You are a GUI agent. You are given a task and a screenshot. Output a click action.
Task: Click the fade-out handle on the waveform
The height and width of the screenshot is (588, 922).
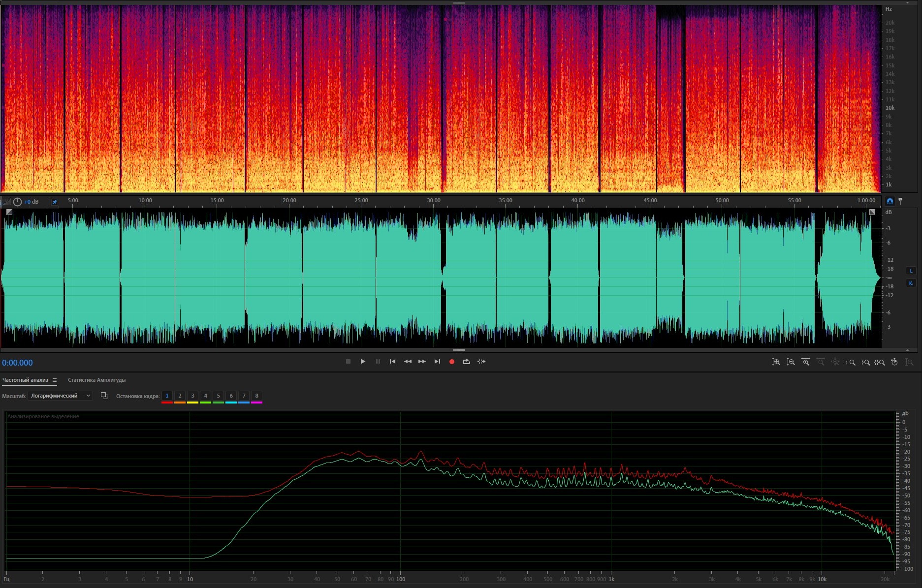click(x=872, y=212)
